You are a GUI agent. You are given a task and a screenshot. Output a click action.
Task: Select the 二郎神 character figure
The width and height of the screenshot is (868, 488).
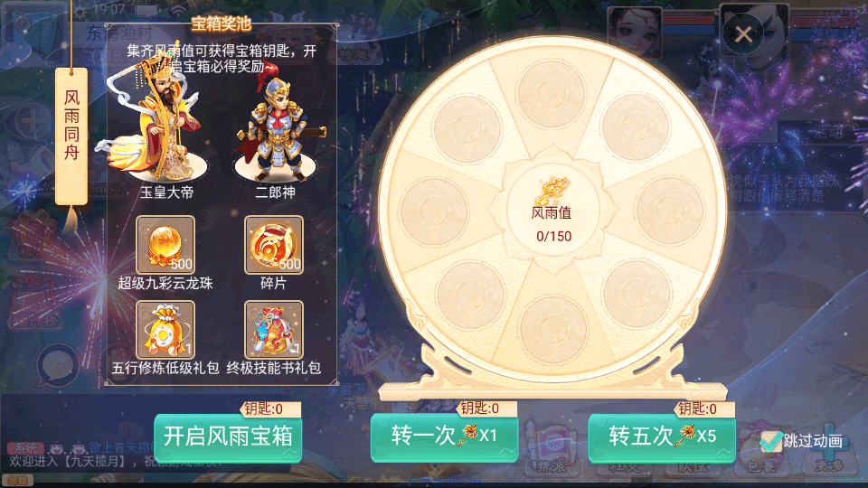[278, 128]
